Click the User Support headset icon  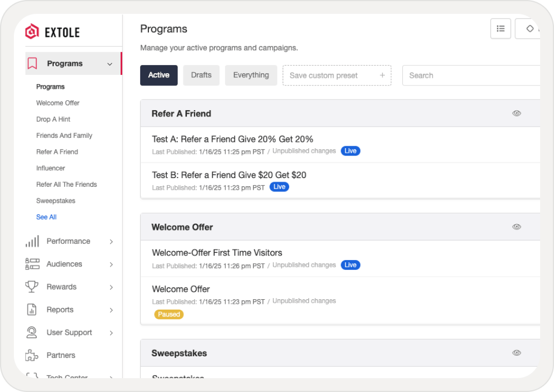pos(32,333)
